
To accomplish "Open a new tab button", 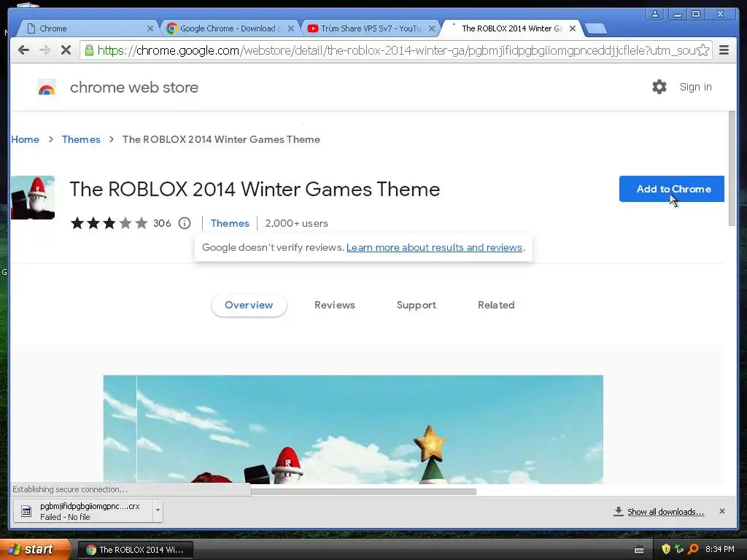I will tap(595, 29).
